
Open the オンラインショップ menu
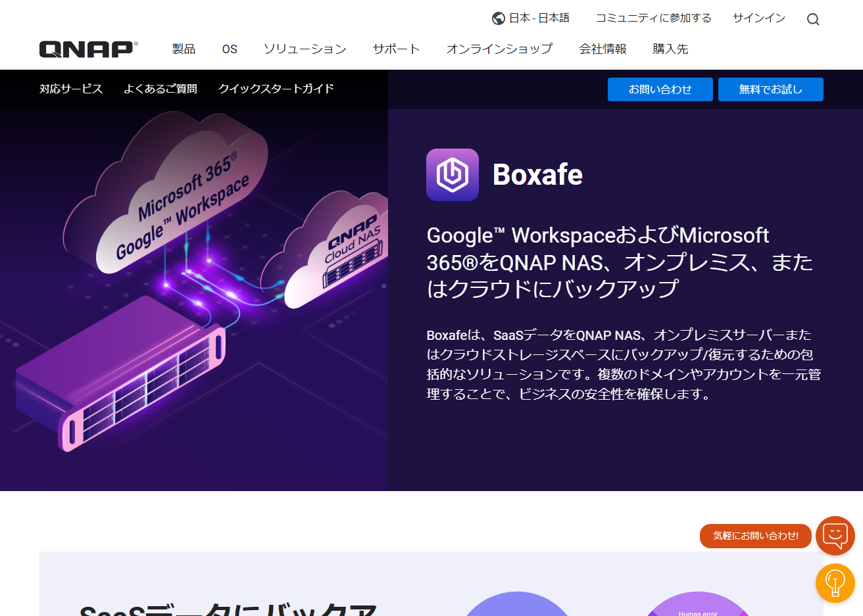click(x=499, y=49)
